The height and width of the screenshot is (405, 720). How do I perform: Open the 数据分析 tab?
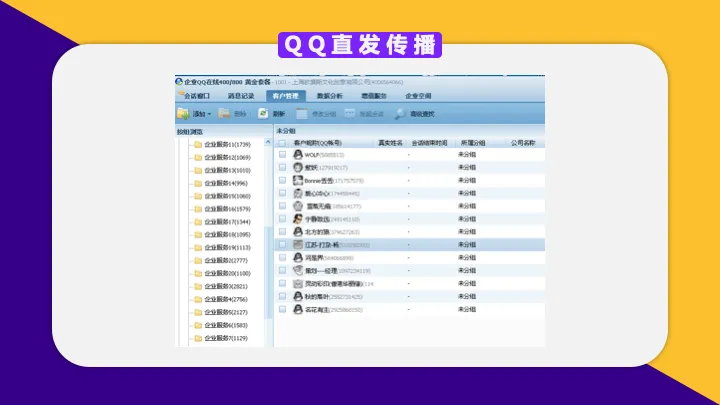pyautogui.click(x=330, y=96)
